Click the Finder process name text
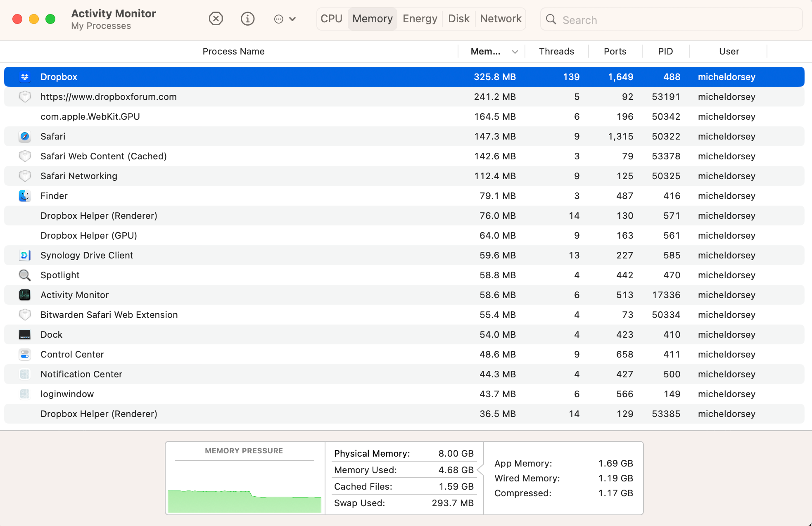Image resolution: width=812 pixels, height=526 pixels. point(54,196)
